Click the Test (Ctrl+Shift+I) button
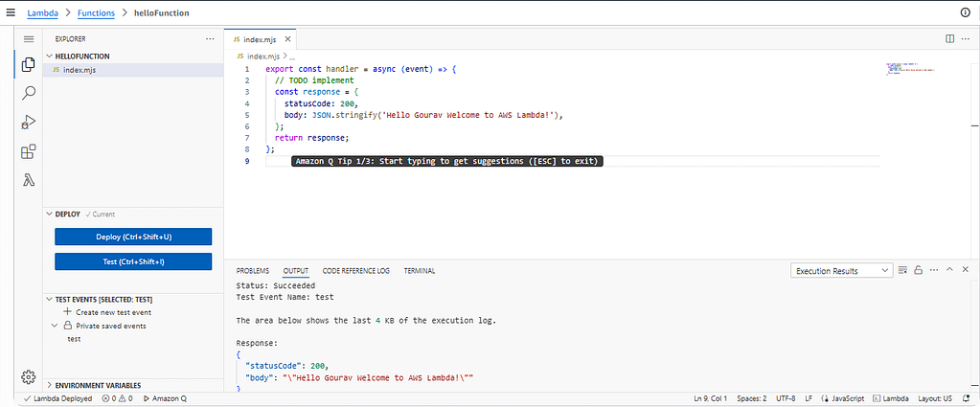Screen dimensions: 980x407 [x=133, y=261]
